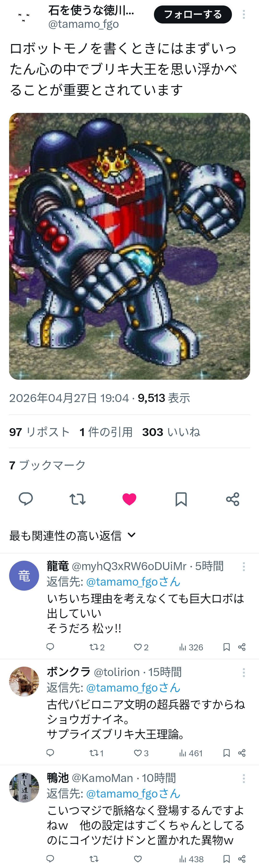Screen dimensions: 259x868
Task: Bookmark the main post
Action: click(181, 499)
